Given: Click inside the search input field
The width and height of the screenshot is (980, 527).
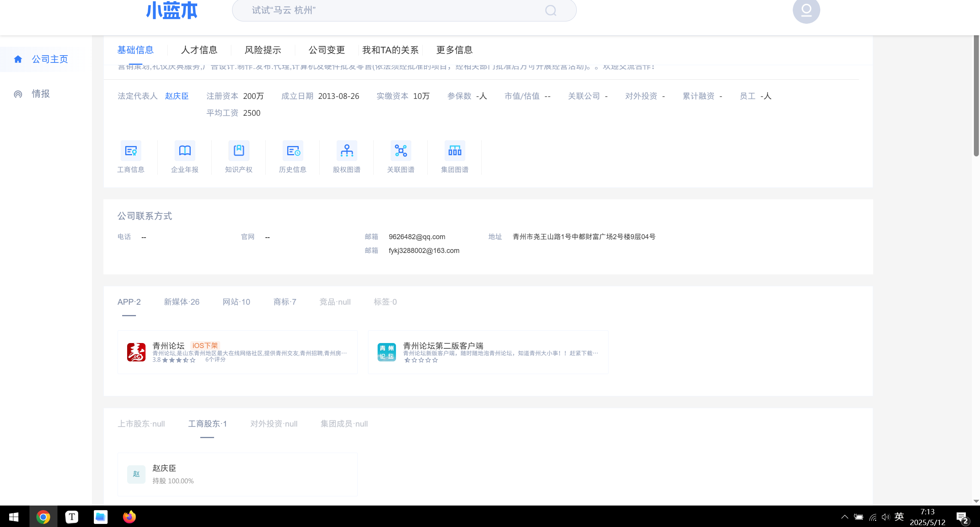Looking at the screenshot, I should (x=383, y=10).
